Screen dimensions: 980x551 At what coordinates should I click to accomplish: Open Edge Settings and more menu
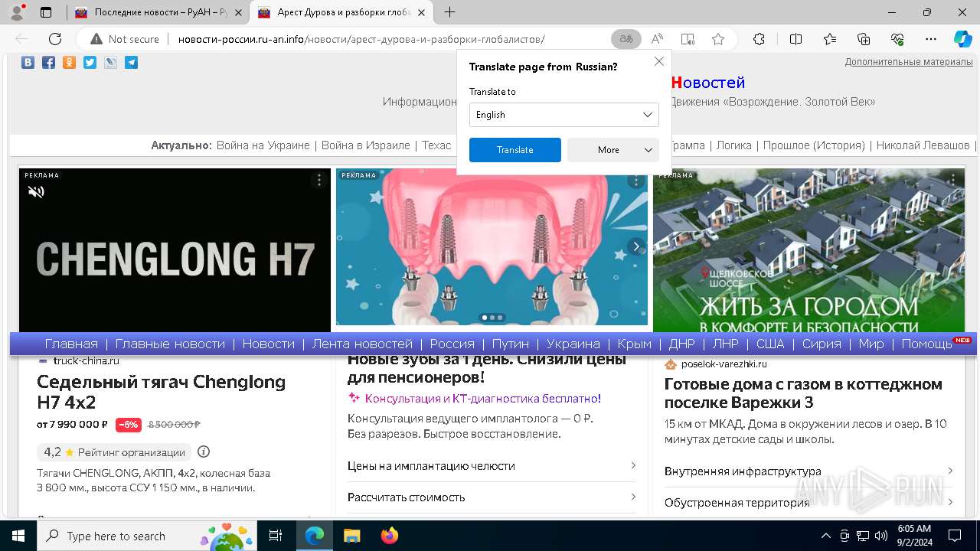tap(931, 39)
